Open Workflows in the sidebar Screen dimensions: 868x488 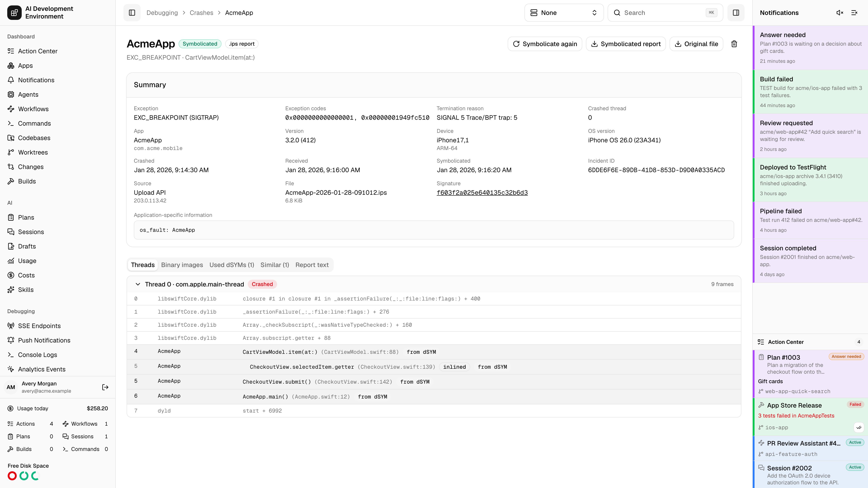[58, 109]
